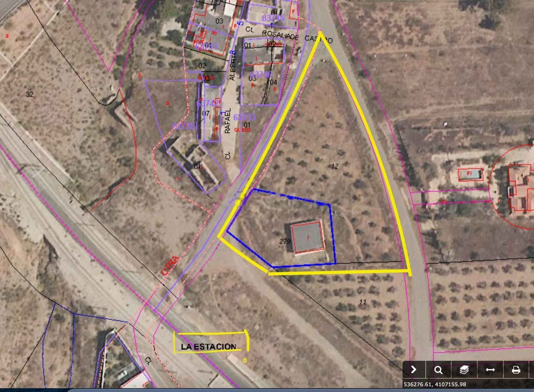Click the print map icon
The image size is (534, 392).
516,370
